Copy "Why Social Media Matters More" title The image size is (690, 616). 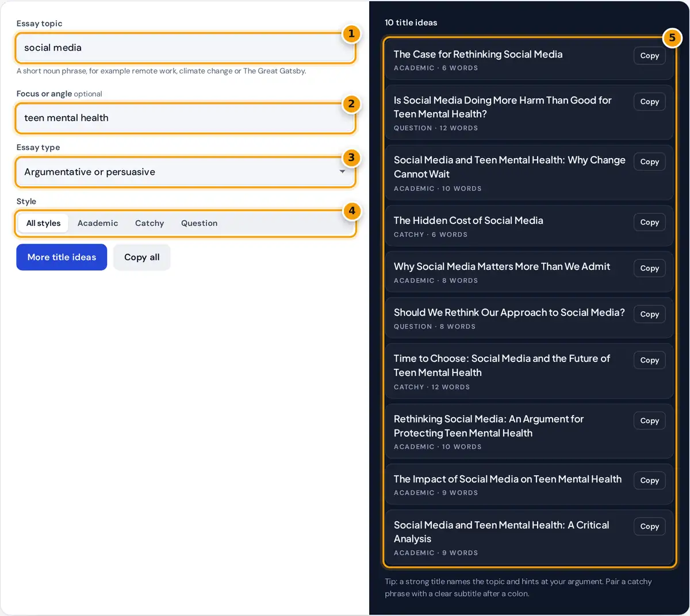[x=650, y=268]
